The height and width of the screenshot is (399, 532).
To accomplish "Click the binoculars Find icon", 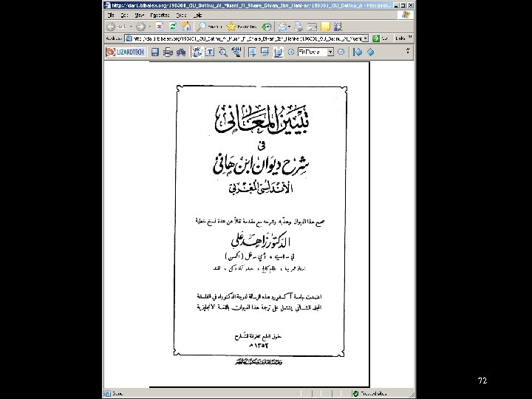I will (x=181, y=52).
